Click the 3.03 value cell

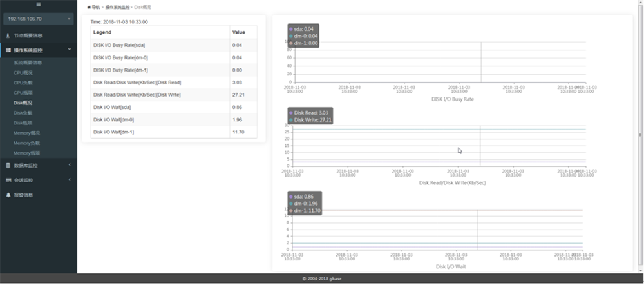[x=243, y=83]
